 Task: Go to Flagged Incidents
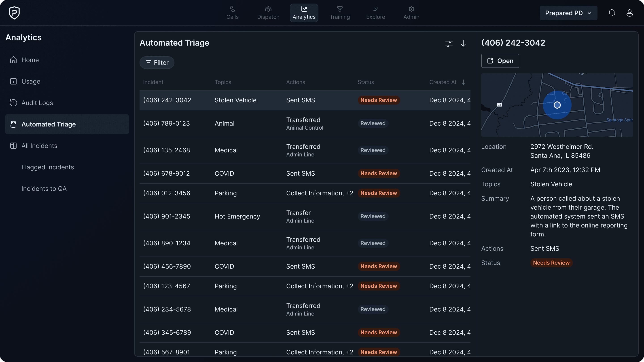click(x=47, y=167)
